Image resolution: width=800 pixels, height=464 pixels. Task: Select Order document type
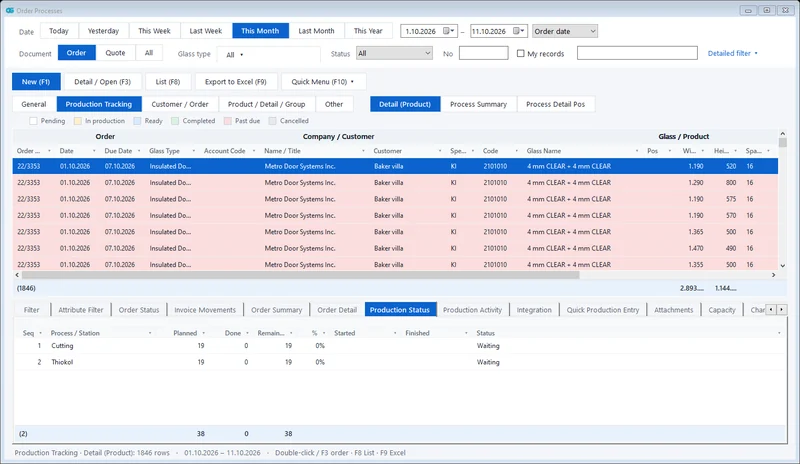(x=77, y=53)
